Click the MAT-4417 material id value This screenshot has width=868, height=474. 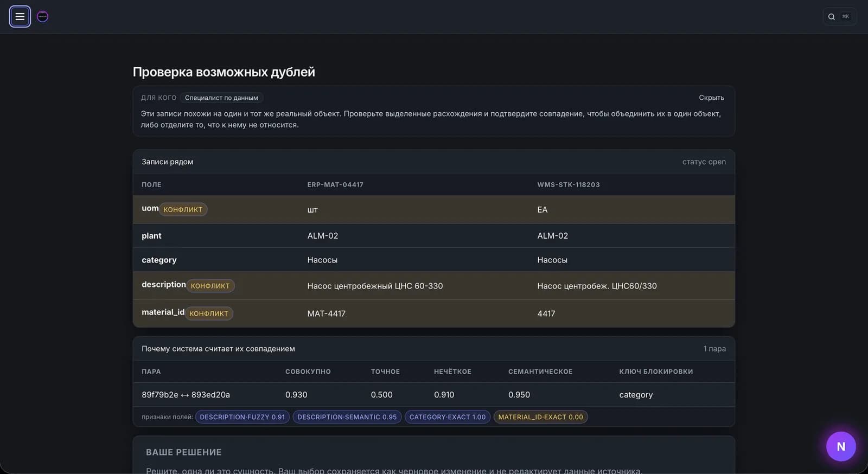coord(326,313)
